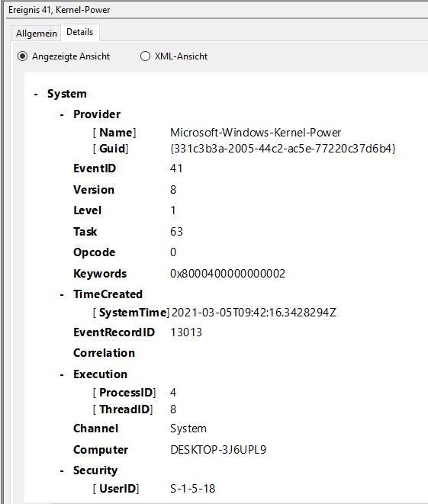Click the ProcessID value 4

173,393
